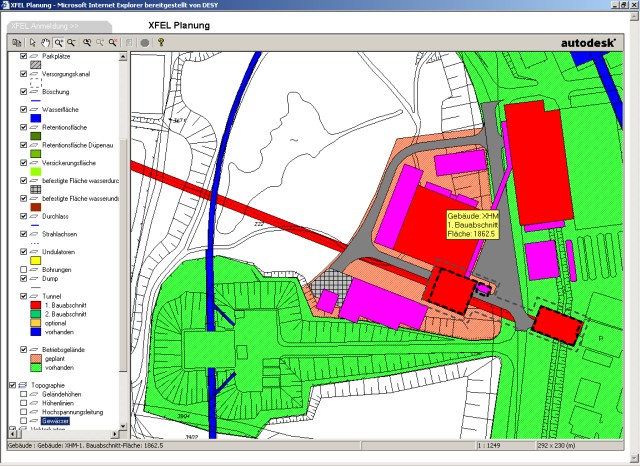Screen dimensions: 640x466
Task: Click the Zoom Previous magnifier icon
Action: click(x=87, y=42)
